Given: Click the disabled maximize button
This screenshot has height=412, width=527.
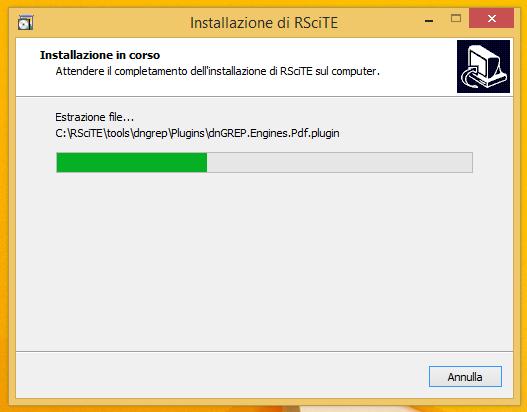Looking at the screenshot, I should pyautogui.click(x=456, y=18).
